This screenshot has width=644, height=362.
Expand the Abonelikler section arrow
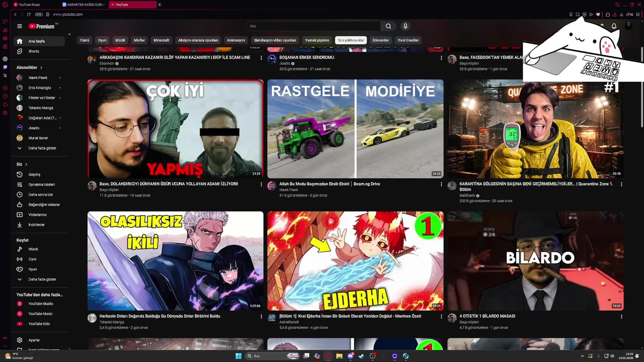click(x=41, y=67)
